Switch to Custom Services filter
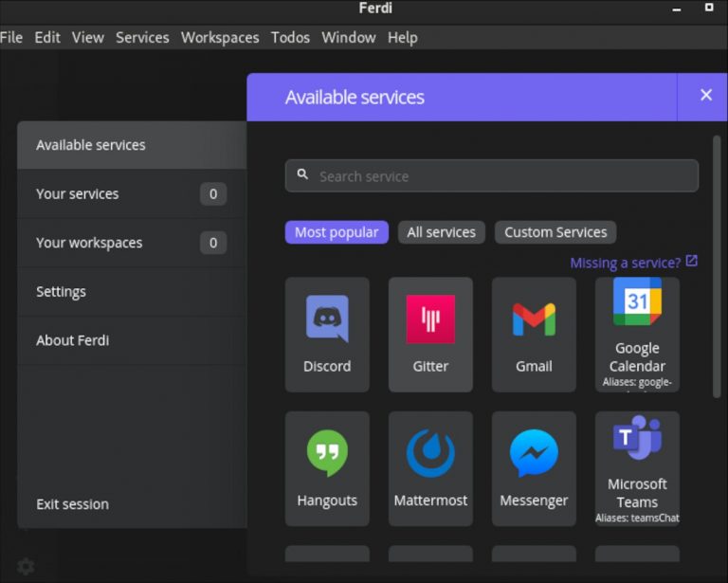Screen dimensions: 728x583 pyautogui.click(x=555, y=232)
